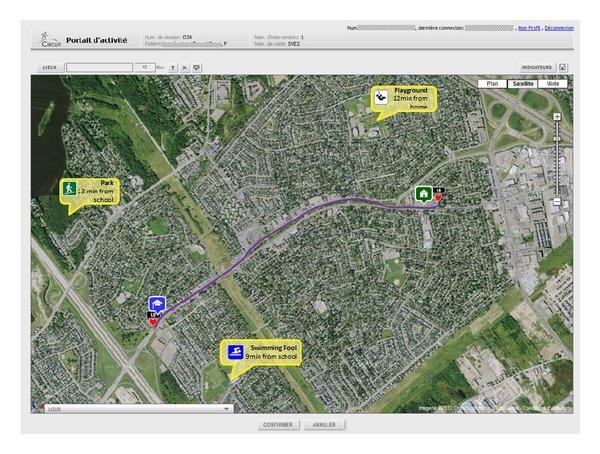Viewport: 600px width, 454px height.
Task: Click the icon beside Indicateurs
Action: (x=563, y=67)
